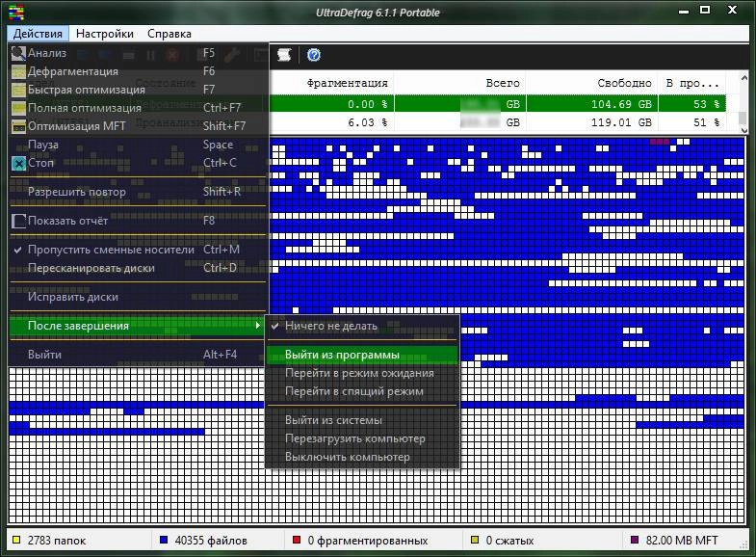Expand the После завершения submenu
Screen dimensions: 756x557
pyautogui.click(x=138, y=326)
